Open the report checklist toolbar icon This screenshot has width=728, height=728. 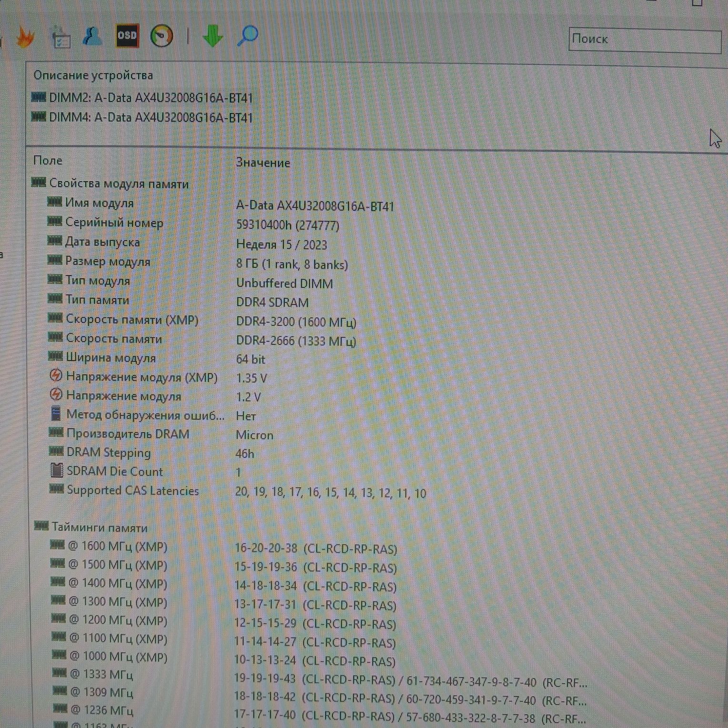(x=61, y=38)
